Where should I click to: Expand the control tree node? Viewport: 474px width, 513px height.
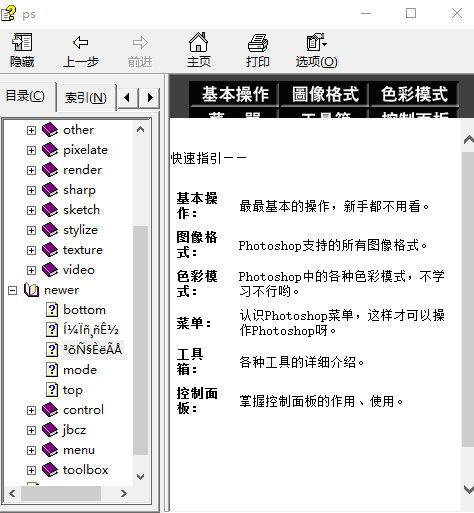(31, 410)
